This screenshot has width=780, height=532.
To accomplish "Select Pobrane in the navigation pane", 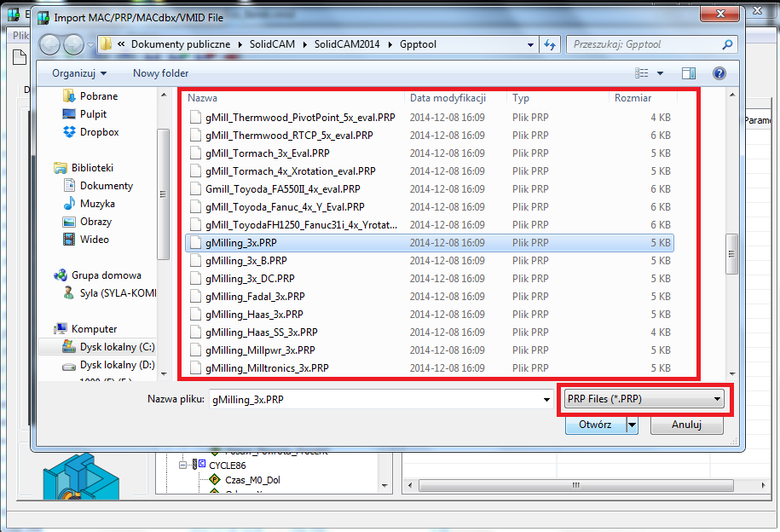I will coord(99,96).
